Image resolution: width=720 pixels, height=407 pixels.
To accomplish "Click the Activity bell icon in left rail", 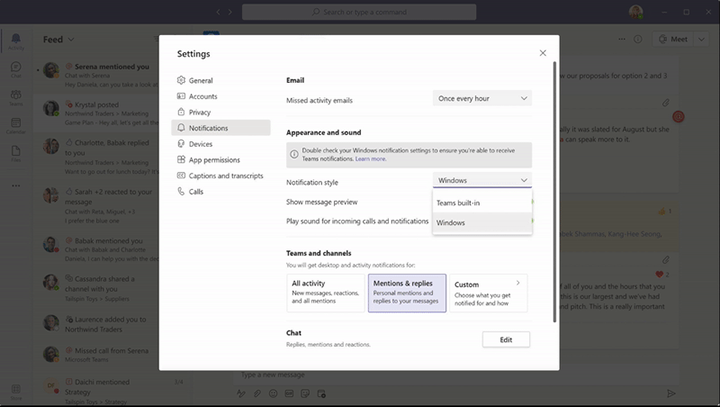I will [16, 40].
